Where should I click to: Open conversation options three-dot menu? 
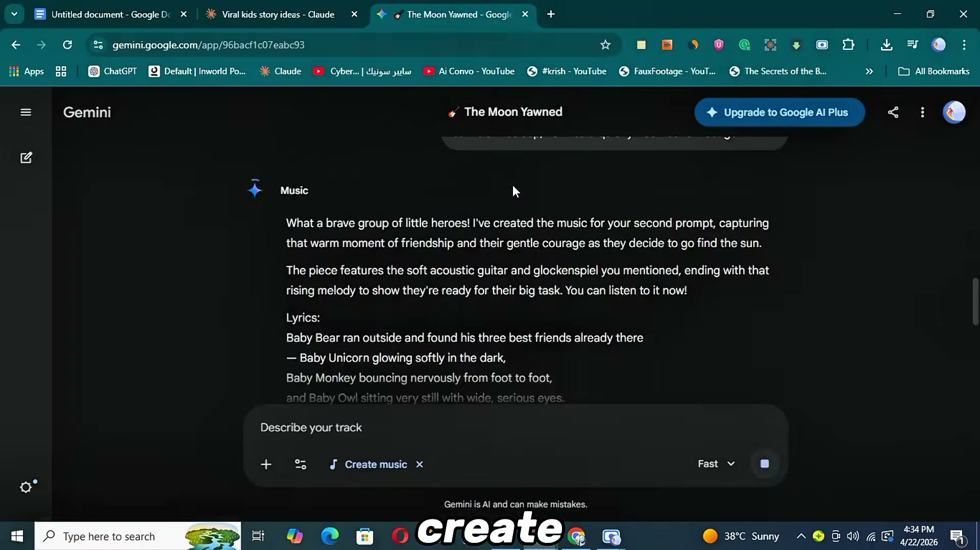pyautogui.click(x=922, y=112)
